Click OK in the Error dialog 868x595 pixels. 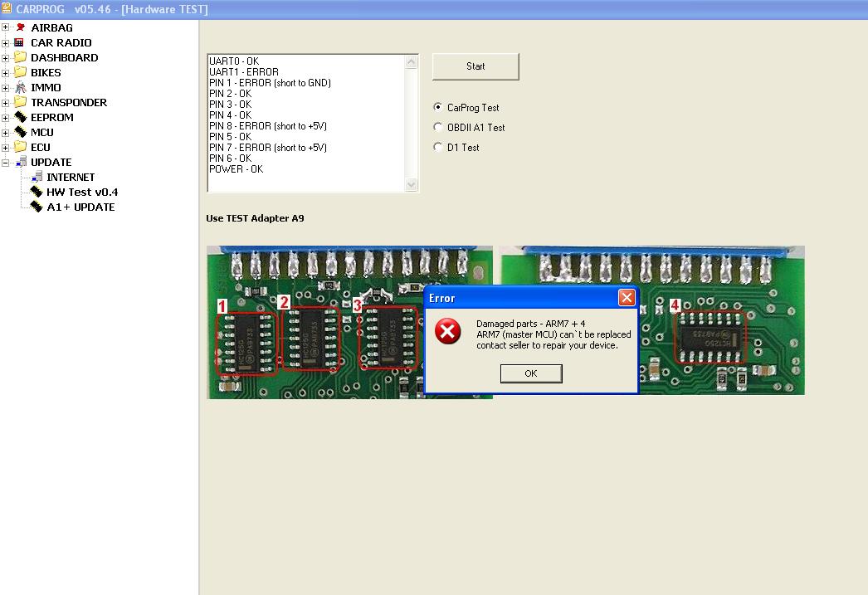click(531, 373)
